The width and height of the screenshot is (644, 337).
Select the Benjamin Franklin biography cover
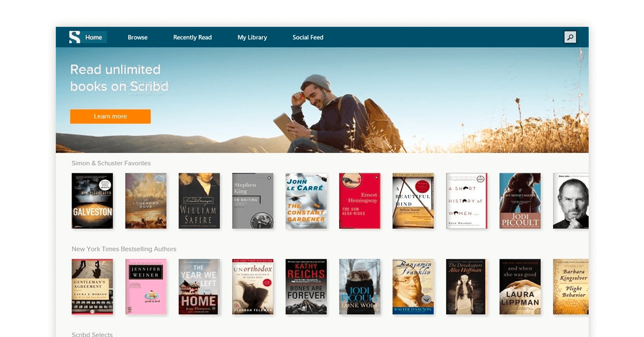coord(413,287)
